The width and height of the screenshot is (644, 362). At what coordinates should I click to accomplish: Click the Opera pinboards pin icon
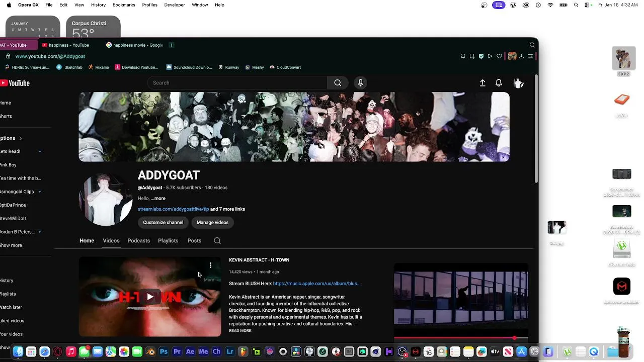point(463,56)
